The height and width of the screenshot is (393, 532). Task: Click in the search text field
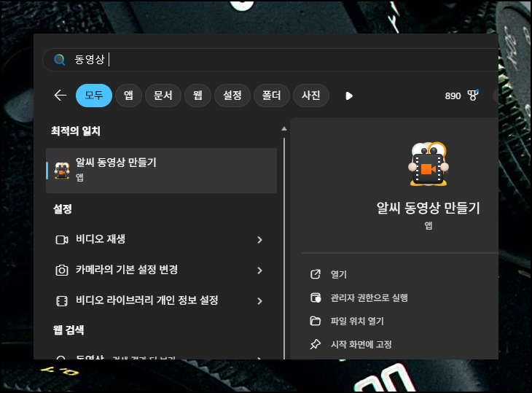pyautogui.click(x=271, y=60)
